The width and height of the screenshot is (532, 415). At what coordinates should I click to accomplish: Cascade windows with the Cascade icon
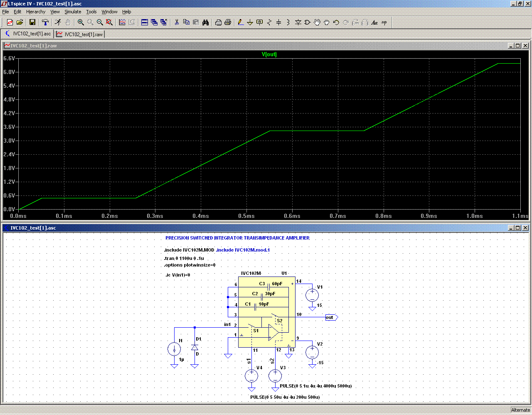pyautogui.click(x=154, y=22)
